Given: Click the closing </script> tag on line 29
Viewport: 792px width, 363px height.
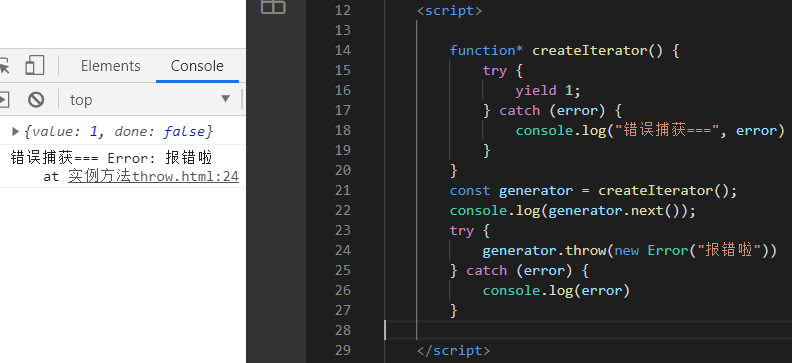Looking at the screenshot, I should pos(454,350).
